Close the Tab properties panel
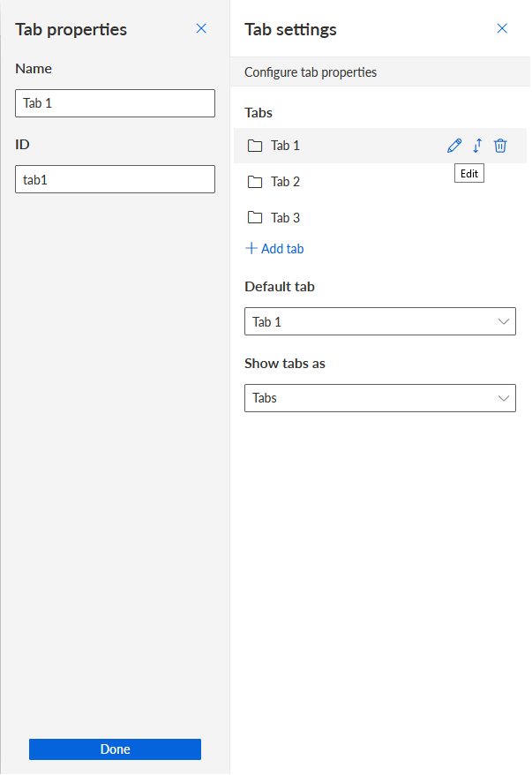532x775 pixels. pyautogui.click(x=201, y=28)
